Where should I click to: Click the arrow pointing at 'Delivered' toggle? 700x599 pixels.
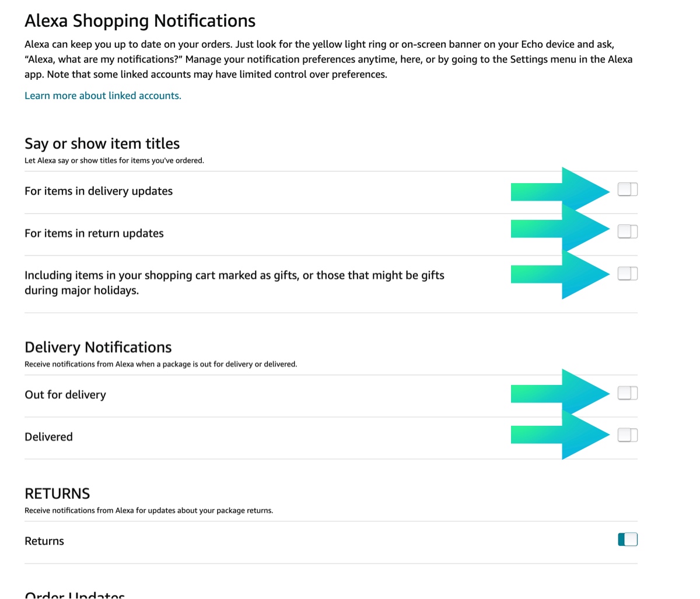click(560, 435)
